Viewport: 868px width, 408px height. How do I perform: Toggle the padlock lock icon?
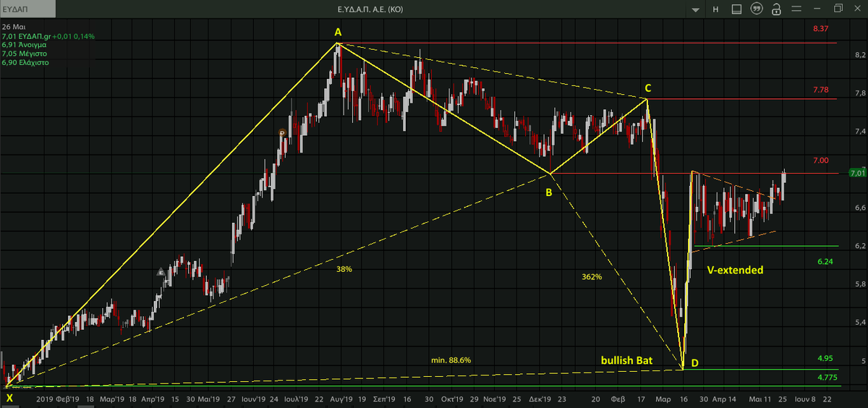776,9
